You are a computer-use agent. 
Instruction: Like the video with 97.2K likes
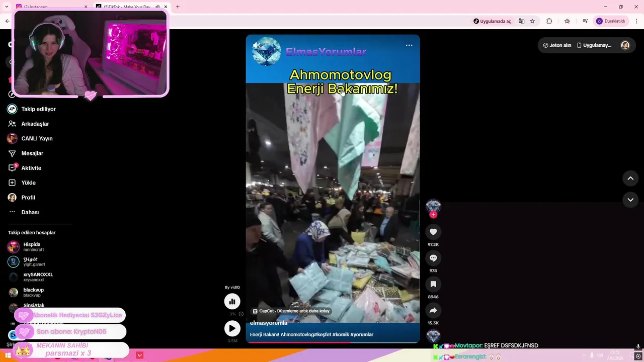433,232
